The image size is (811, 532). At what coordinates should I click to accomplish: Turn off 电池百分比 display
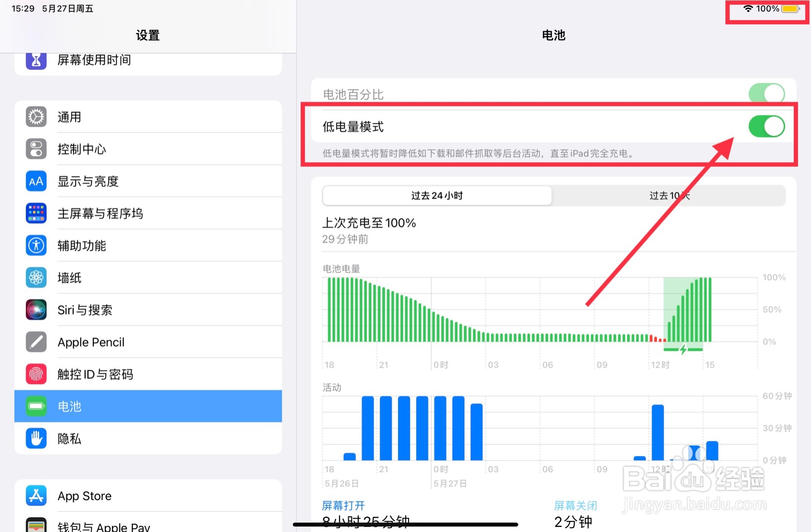tap(766, 93)
